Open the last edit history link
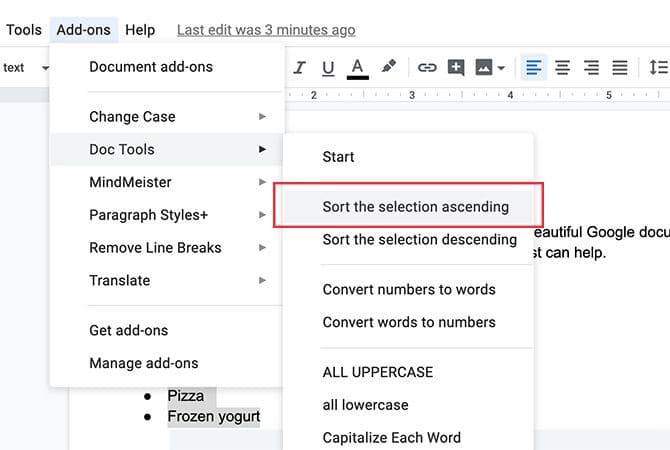Viewport: 670px width, 450px height. click(265, 30)
